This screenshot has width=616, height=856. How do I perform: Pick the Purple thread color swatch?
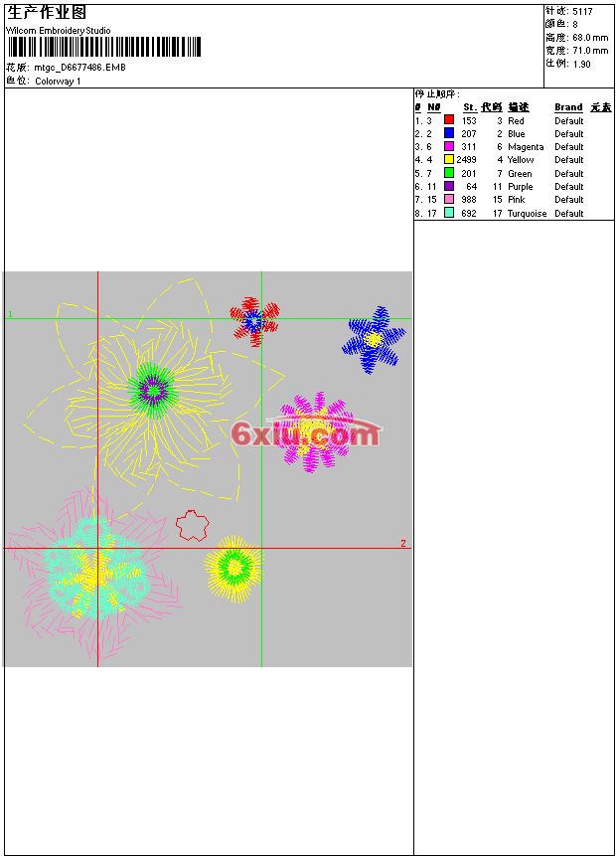(449, 186)
